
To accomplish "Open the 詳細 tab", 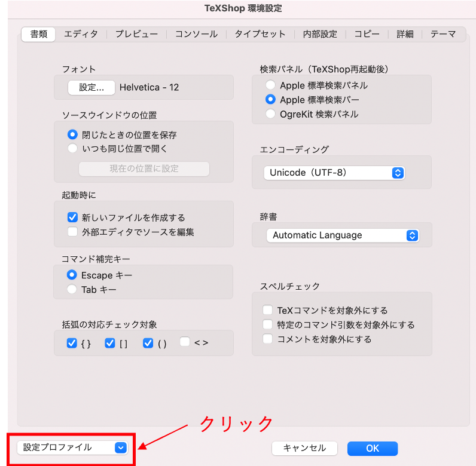I will (x=405, y=34).
